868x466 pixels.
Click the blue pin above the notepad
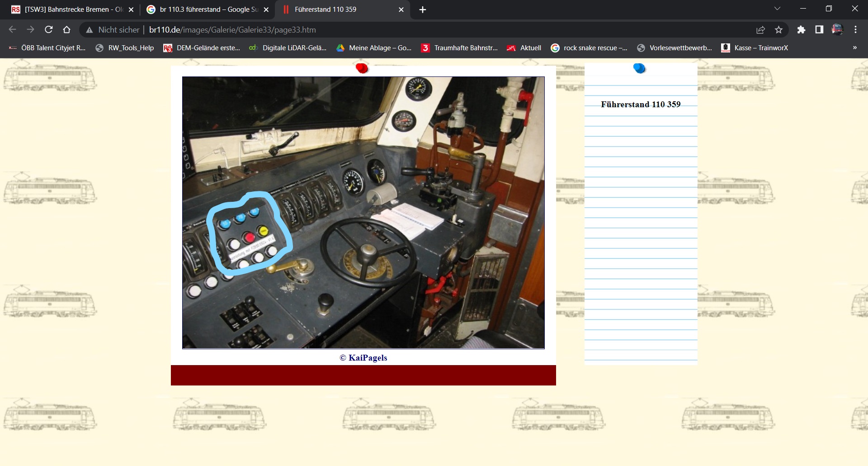coord(639,68)
